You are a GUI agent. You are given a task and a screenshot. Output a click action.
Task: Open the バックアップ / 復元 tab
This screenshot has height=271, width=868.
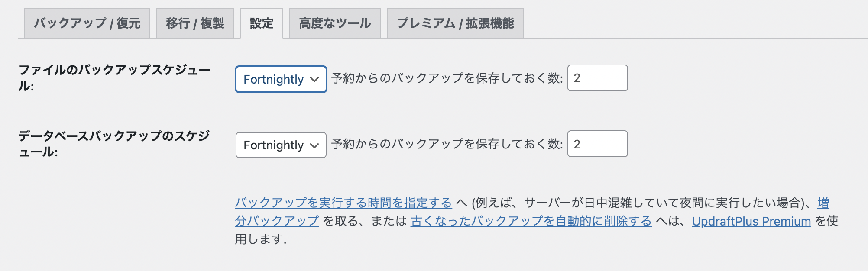pyautogui.click(x=87, y=23)
